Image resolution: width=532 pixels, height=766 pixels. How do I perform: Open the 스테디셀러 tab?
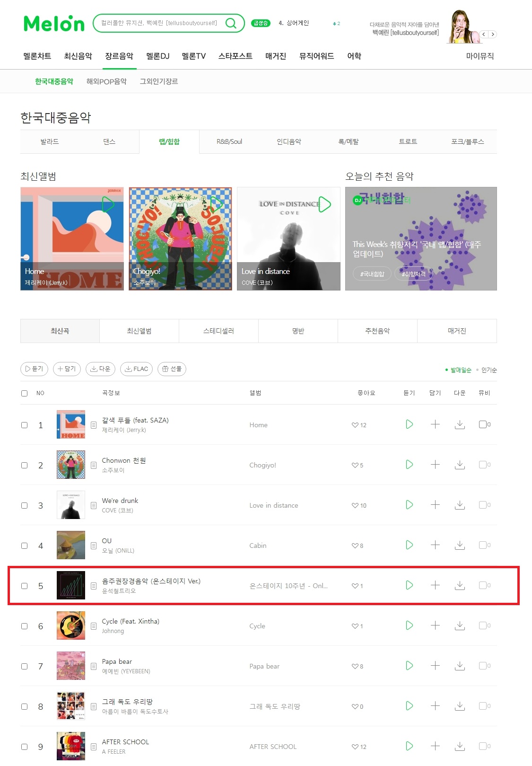(x=218, y=331)
